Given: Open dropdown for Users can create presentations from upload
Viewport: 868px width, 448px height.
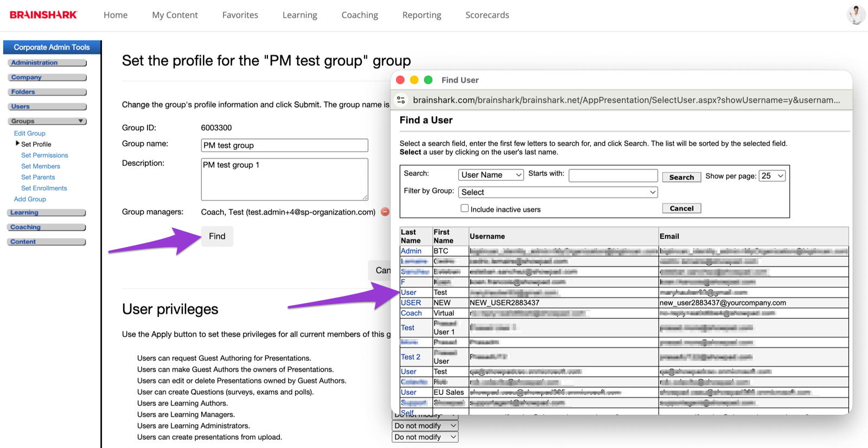Looking at the screenshot, I should (425, 437).
